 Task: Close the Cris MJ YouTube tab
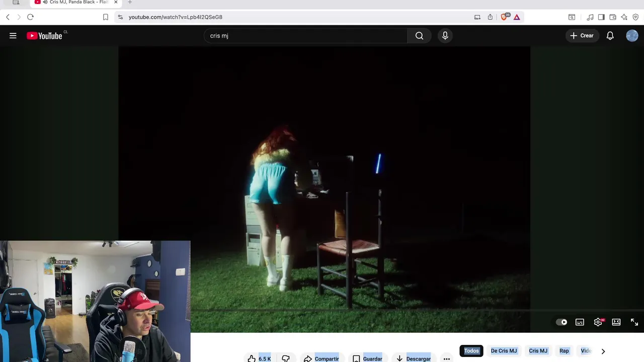click(x=116, y=3)
